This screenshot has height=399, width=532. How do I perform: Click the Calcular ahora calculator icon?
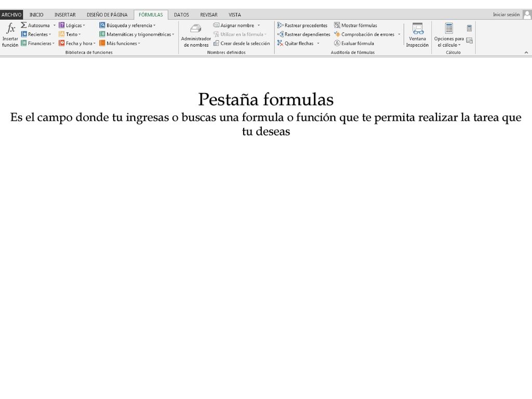469,29
